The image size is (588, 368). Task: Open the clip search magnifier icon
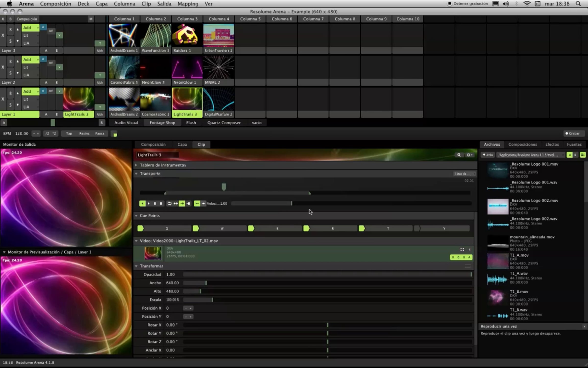click(x=459, y=155)
